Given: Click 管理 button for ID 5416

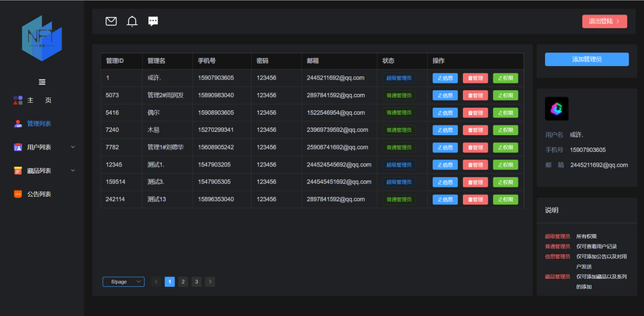Looking at the screenshot, I should (x=476, y=113).
